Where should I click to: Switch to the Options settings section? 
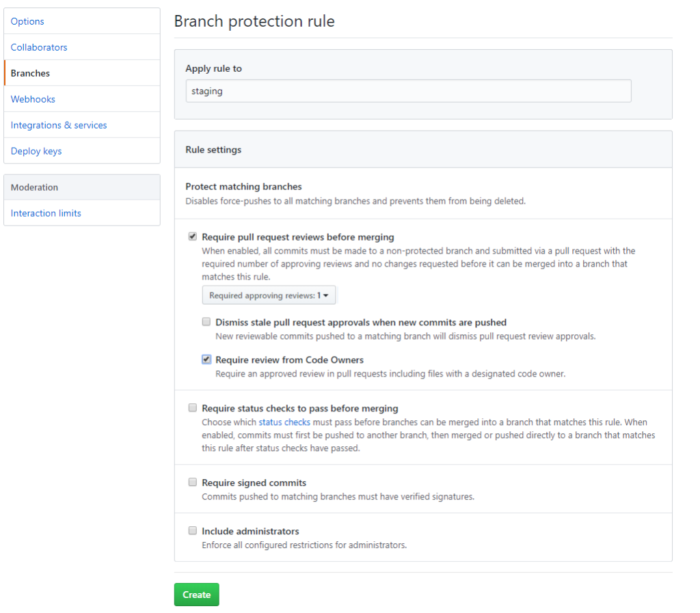click(x=27, y=21)
